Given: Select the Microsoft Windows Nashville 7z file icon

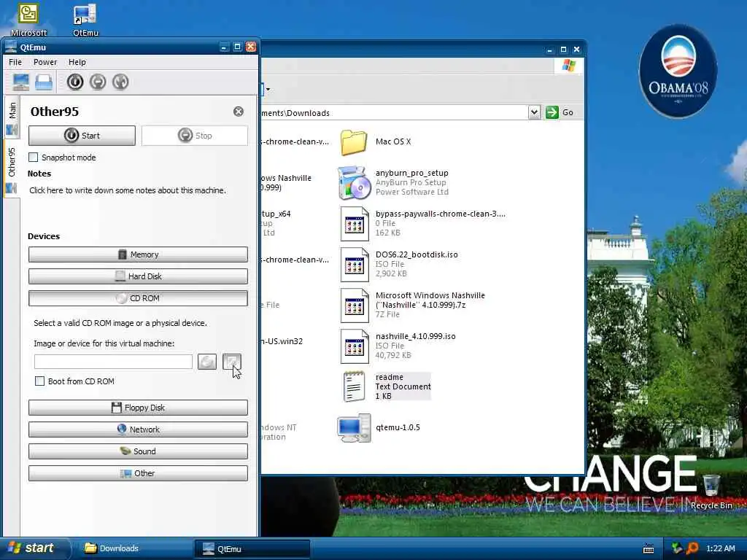Looking at the screenshot, I should (354, 306).
